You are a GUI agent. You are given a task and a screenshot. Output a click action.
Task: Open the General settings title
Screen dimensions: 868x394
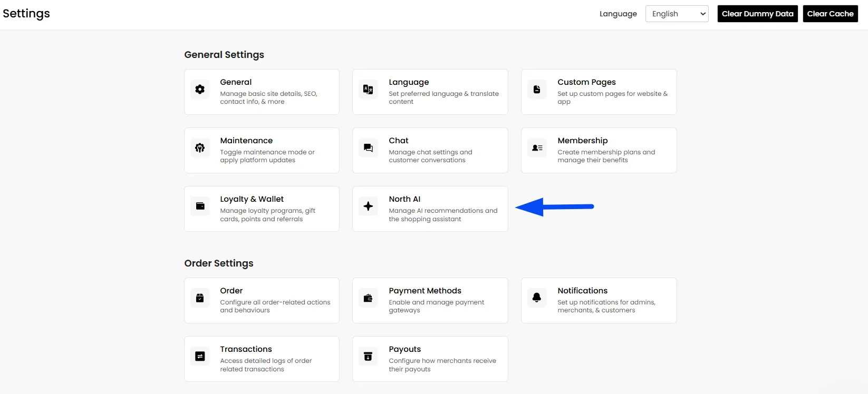point(236,82)
